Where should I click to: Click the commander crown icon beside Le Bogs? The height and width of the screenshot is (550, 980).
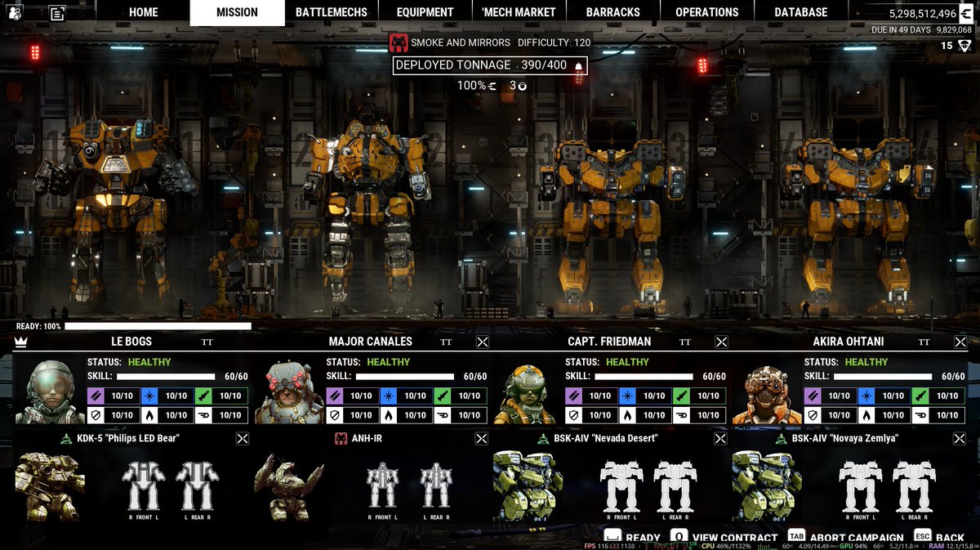pyautogui.click(x=21, y=342)
